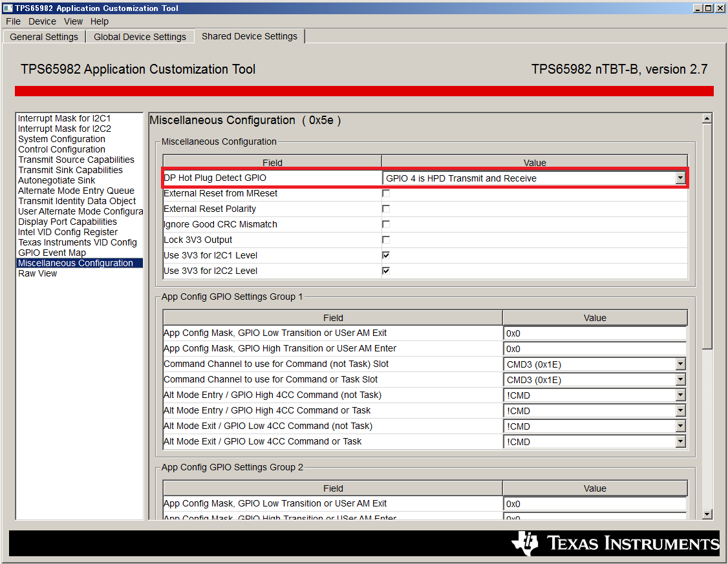This screenshot has height=564, width=728.
Task: Enable External Reset from MReset checkbox
Action: (x=386, y=193)
